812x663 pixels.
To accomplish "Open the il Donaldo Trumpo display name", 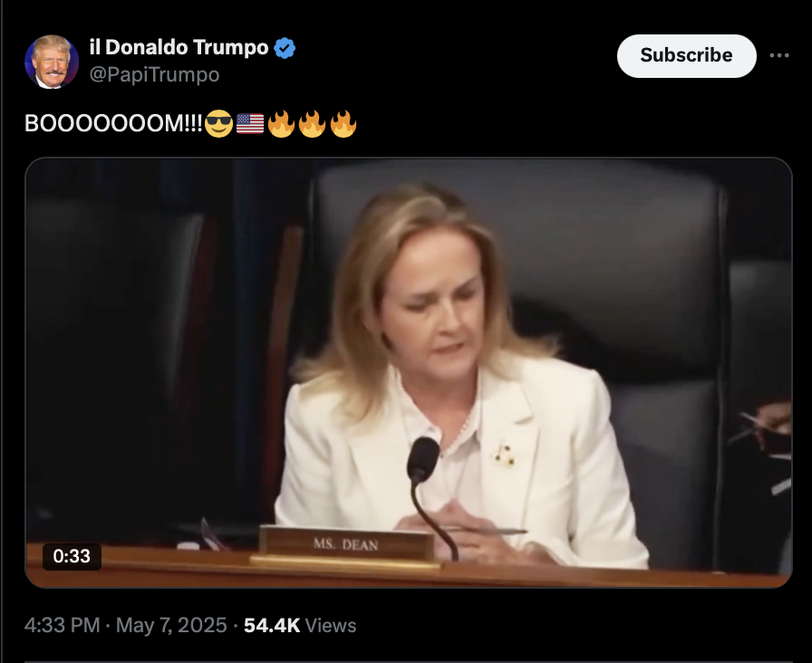I will pyautogui.click(x=179, y=48).
